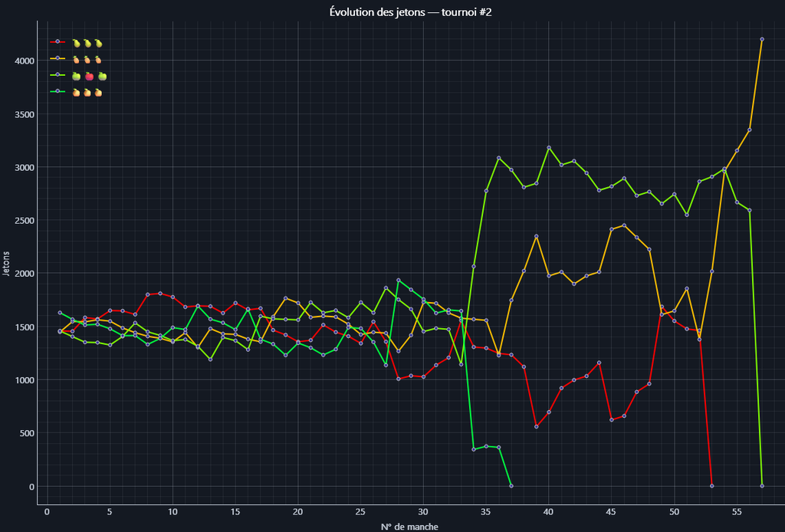Image resolution: width=785 pixels, height=532 pixels.
Task: Click the 'N° de manche' x-axis title
Action: 409,527
